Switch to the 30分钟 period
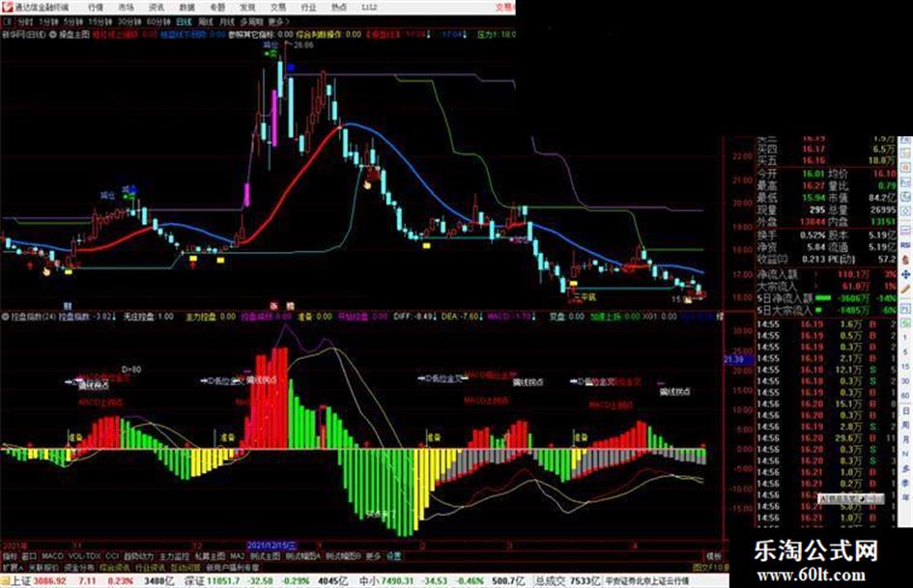 128,21
